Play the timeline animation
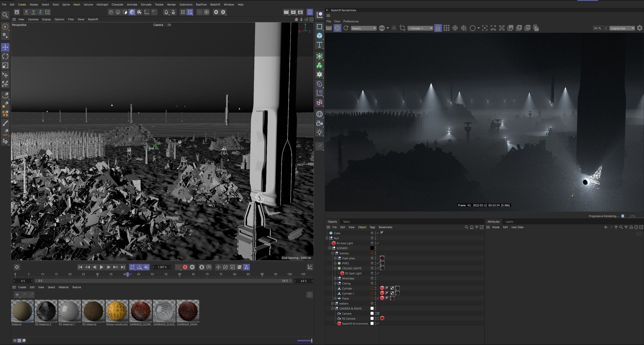 point(102,267)
